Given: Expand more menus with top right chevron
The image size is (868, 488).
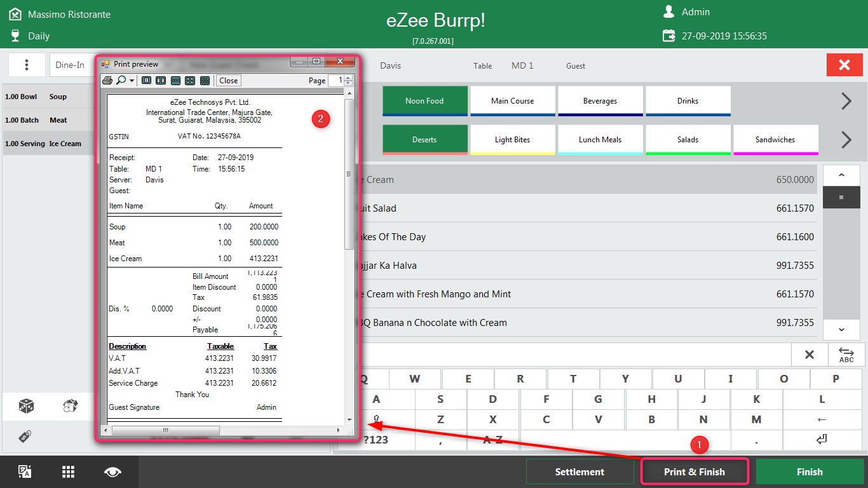Looking at the screenshot, I should pyautogui.click(x=846, y=101).
